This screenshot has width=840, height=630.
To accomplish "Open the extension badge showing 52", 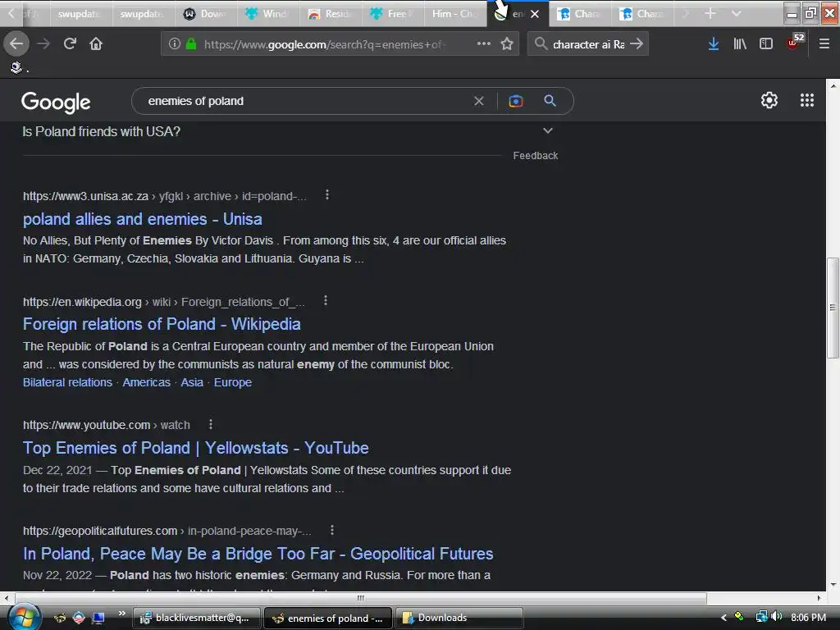I will point(795,42).
